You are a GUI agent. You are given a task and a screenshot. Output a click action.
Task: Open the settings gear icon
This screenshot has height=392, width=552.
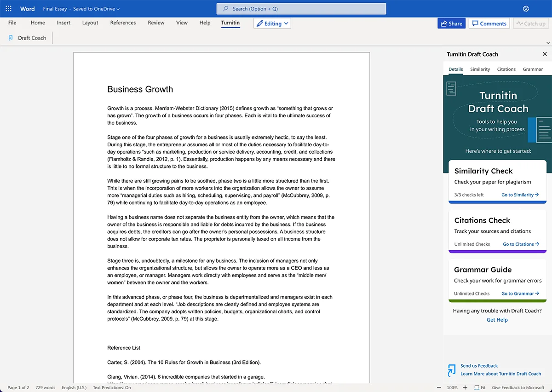click(526, 9)
